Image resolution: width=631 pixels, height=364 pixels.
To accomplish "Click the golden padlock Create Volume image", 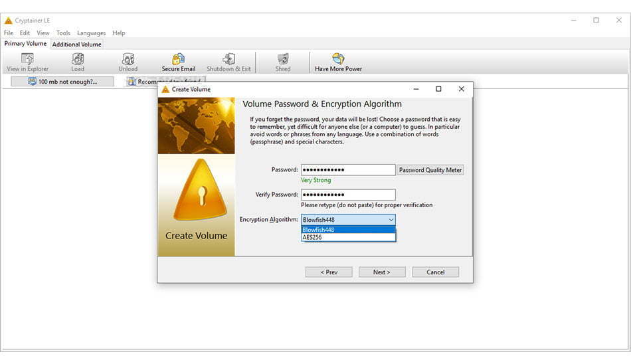I will click(200, 190).
